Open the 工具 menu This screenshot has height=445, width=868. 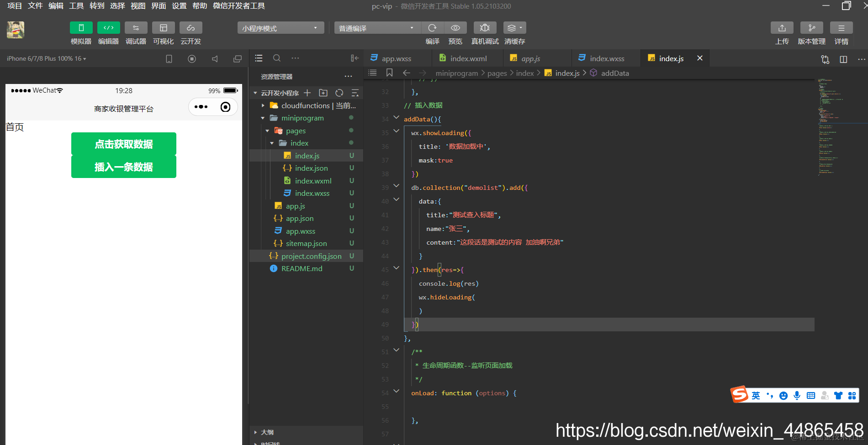click(x=76, y=6)
